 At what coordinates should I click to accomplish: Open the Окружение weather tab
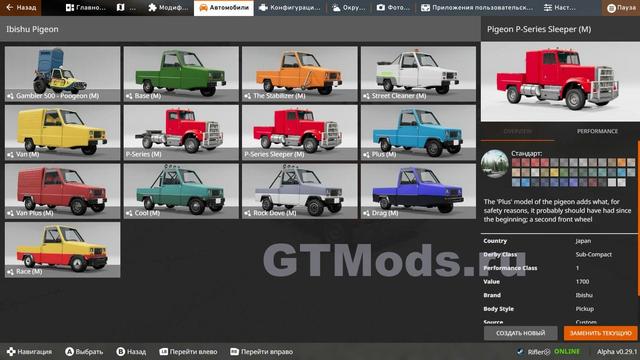click(x=348, y=8)
